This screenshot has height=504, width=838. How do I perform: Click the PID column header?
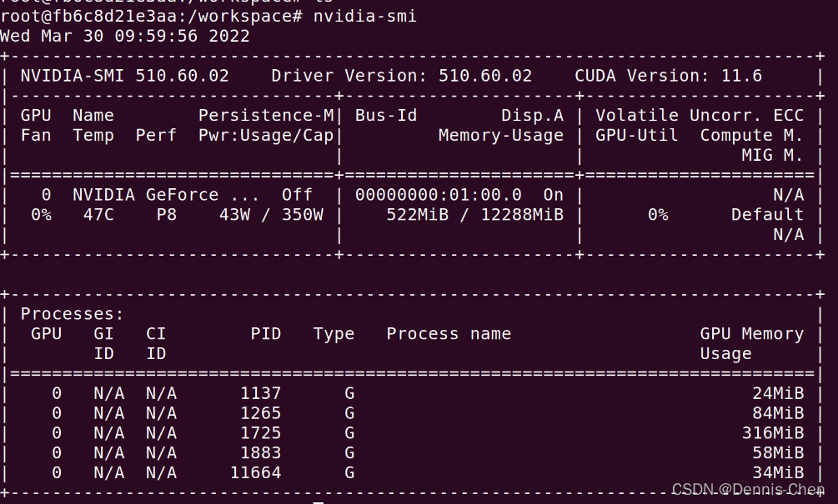tap(266, 334)
